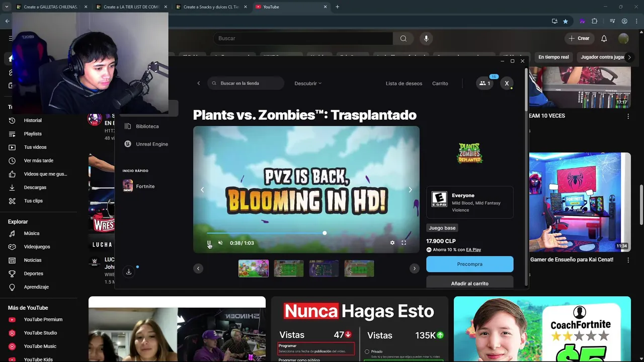Viewport: 644px width, 362px height.
Task: Select the second screenshot thumbnail
Action: [x=289, y=268]
